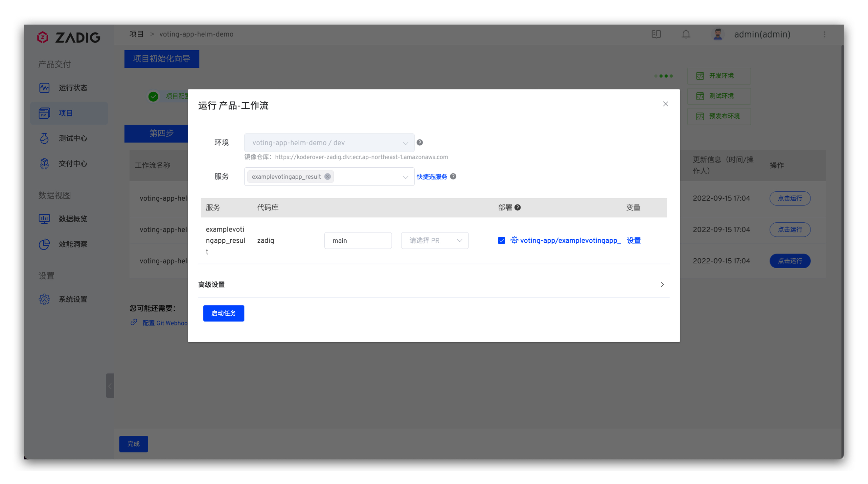The height and width of the screenshot is (484, 868).
Task: Open the 服务 selection dropdown arrow
Action: [x=405, y=177]
